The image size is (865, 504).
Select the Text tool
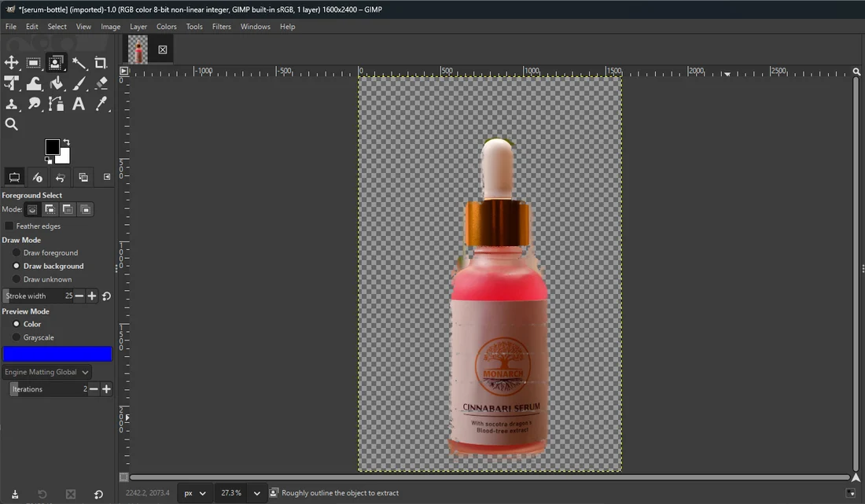point(79,104)
